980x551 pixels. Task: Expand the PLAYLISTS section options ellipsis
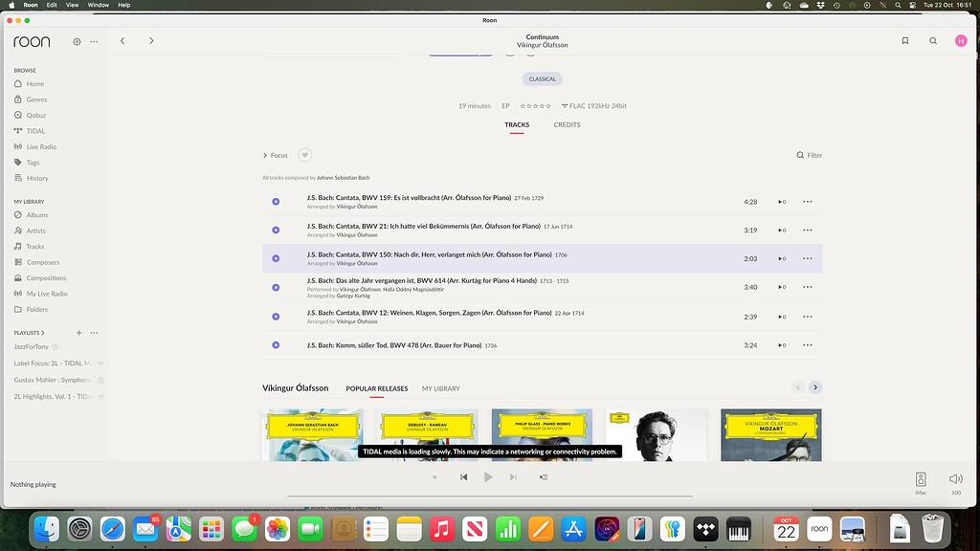(x=93, y=332)
